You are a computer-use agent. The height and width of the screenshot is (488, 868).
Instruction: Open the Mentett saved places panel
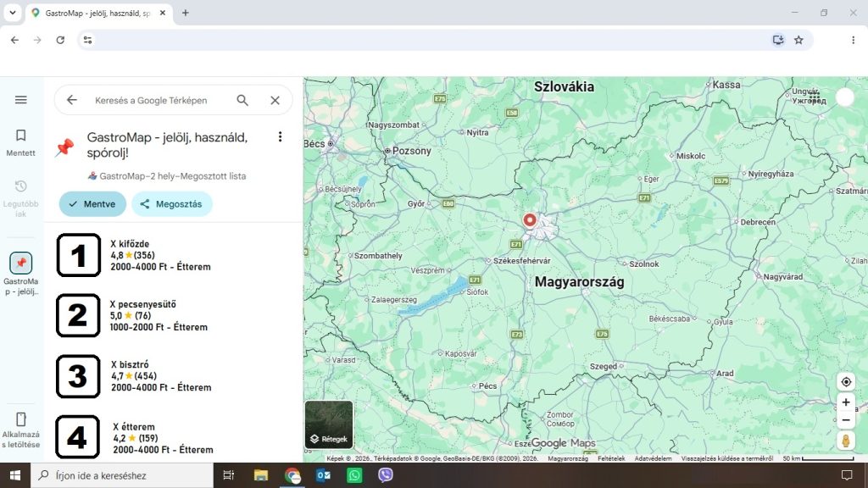pyautogui.click(x=20, y=142)
